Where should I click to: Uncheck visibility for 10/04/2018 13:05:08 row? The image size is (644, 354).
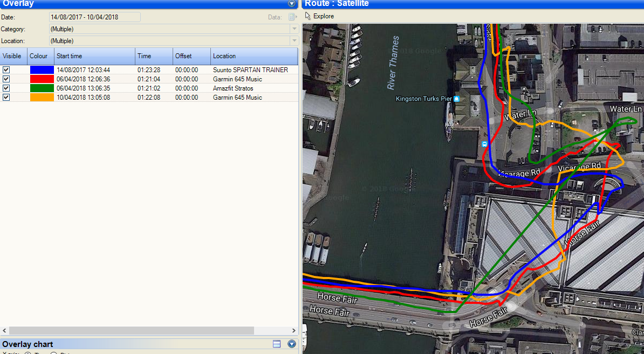(x=6, y=97)
